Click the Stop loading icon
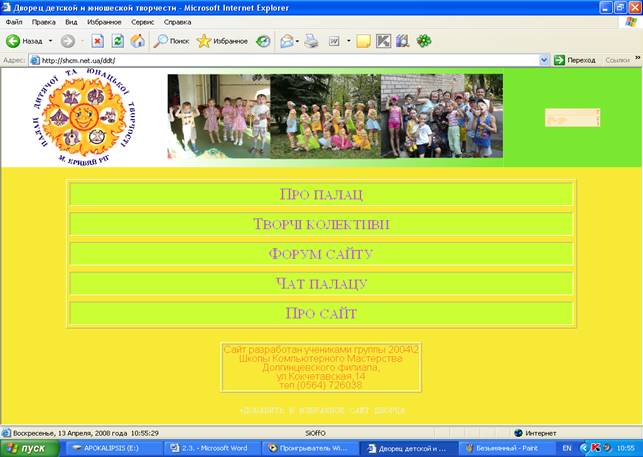643x457 pixels. point(97,41)
